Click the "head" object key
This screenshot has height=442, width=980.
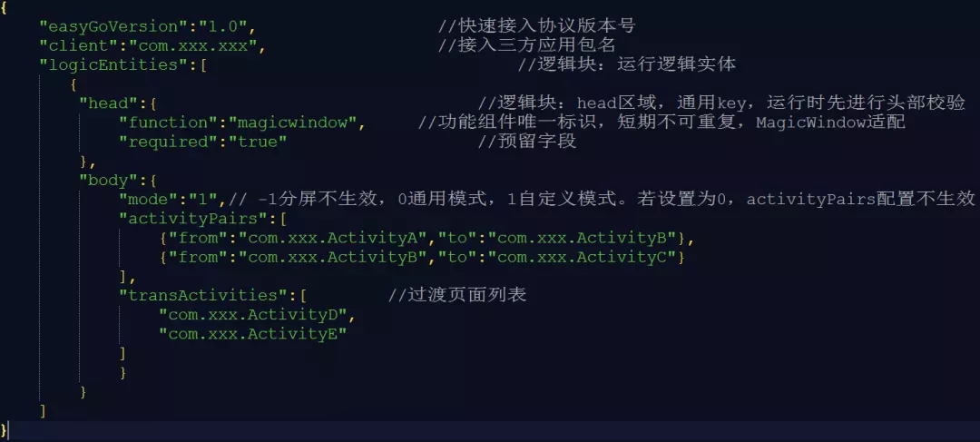pos(109,103)
